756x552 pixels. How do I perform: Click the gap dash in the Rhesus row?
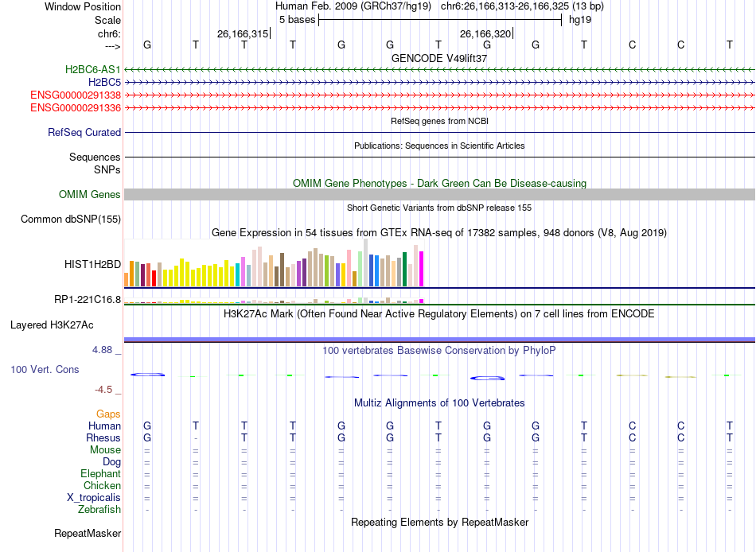pyautogui.click(x=195, y=438)
